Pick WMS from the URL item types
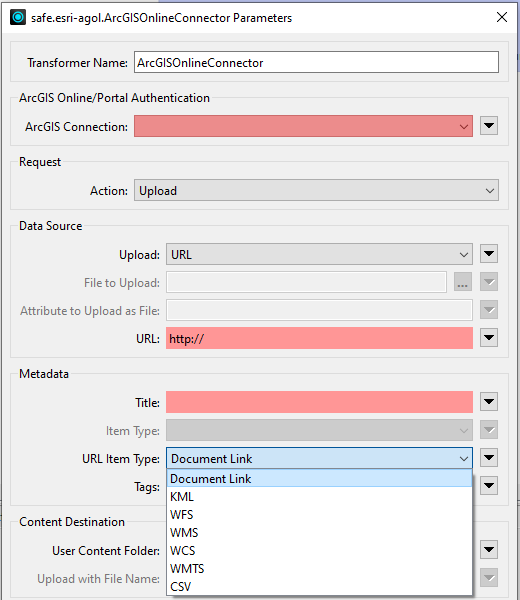The width and height of the screenshot is (520, 600). 319,533
